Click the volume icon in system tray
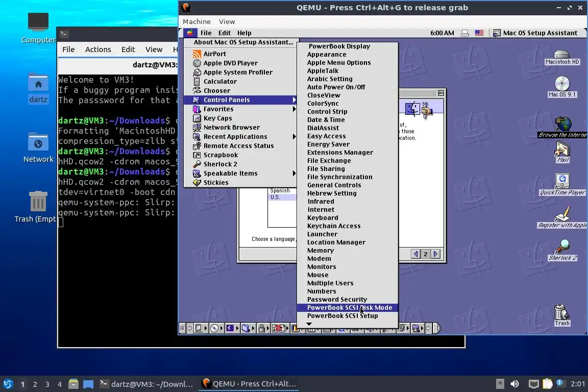 pos(515,384)
